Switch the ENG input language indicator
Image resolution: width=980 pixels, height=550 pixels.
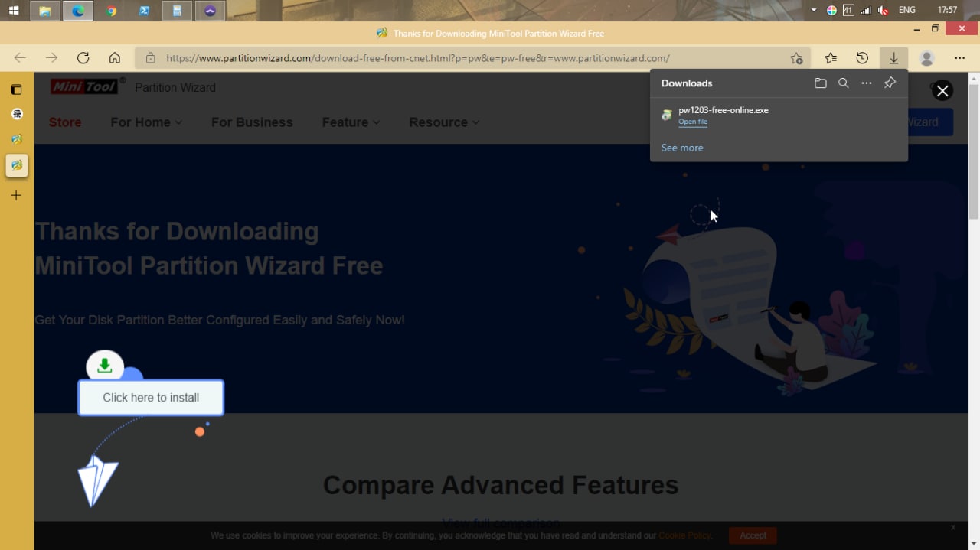[906, 10]
